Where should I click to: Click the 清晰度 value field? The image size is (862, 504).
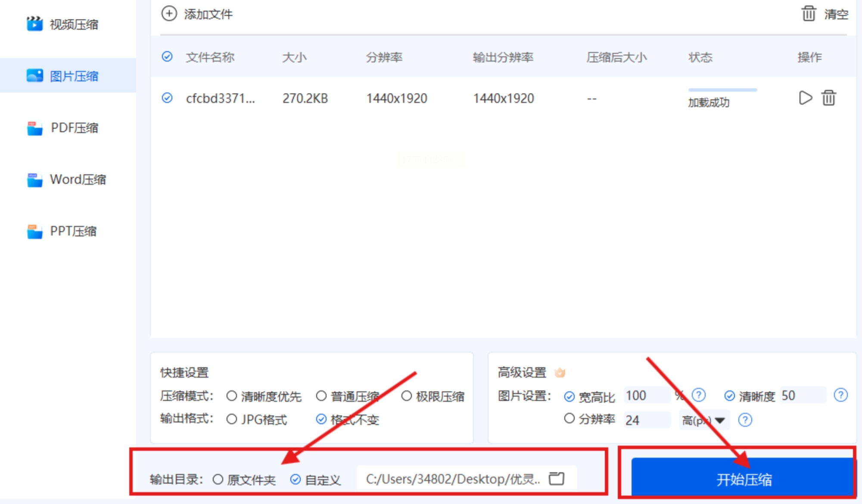click(802, 396)
